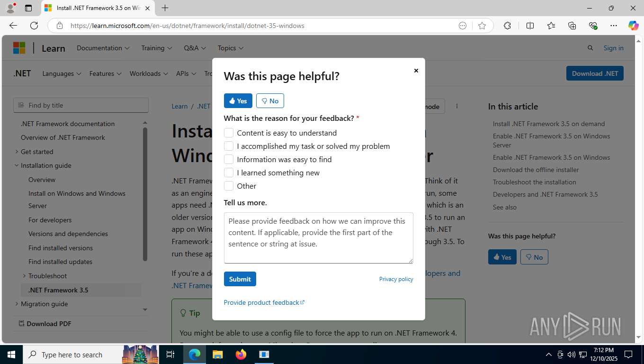Click the browser Back arrow
Image resolution: width=644 pixels, height=364 pixels.
point(13,26)
